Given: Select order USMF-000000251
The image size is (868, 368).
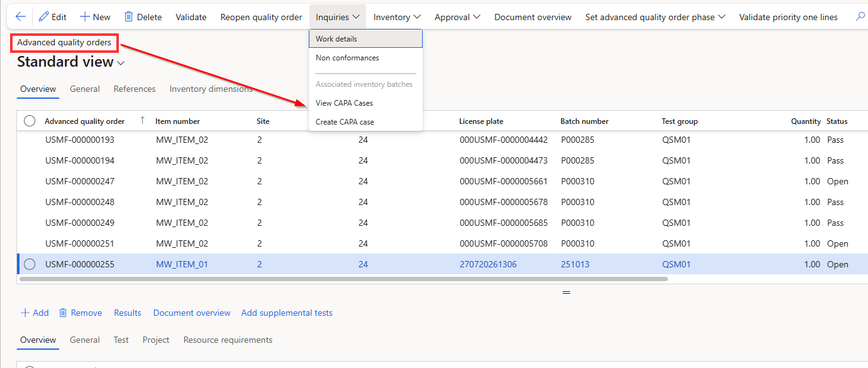Looking at the screenshot, I should pyautogui.click(x=80, y=243).
